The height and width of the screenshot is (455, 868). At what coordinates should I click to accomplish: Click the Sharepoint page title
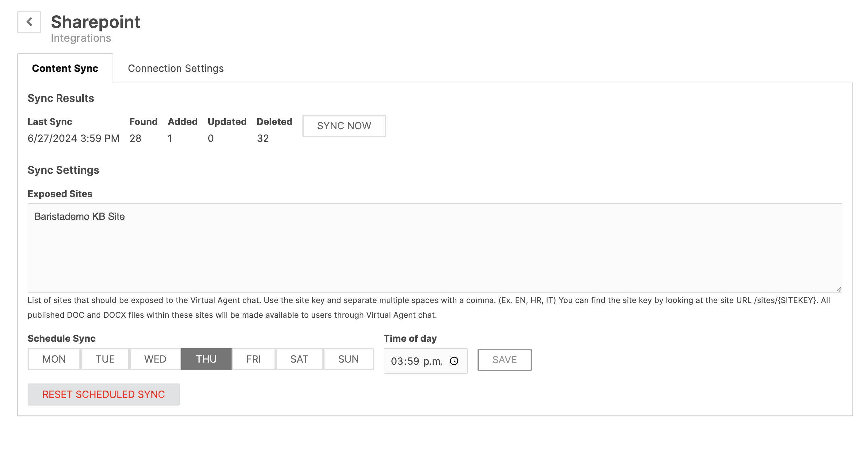pyautogui.click(x=95, y=22)
